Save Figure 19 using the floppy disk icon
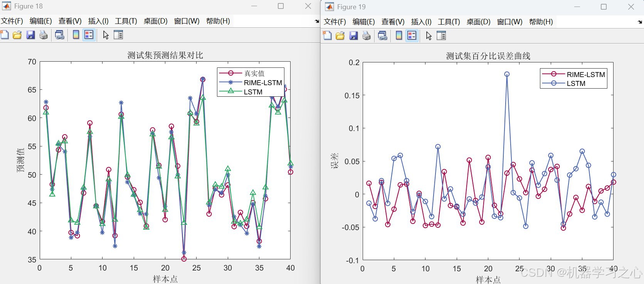644x284 pixels. tap(353, 36)
